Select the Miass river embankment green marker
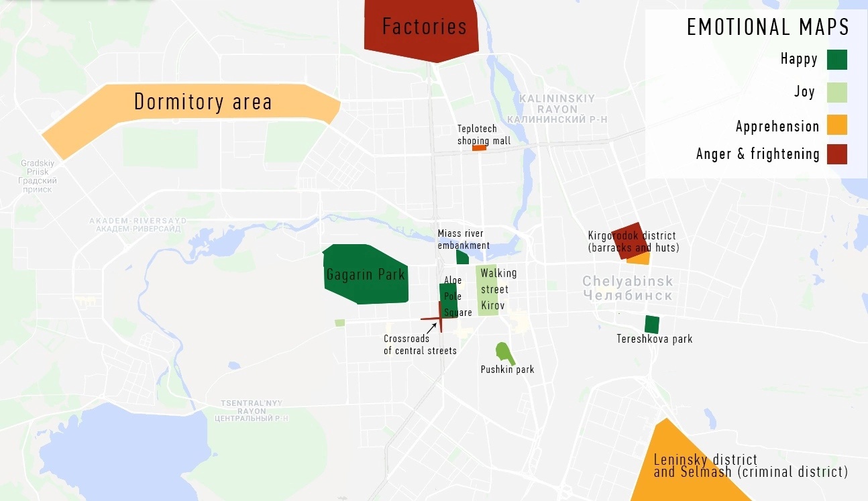The height and width of the screenshot is (501, 868). pos(462,258)
